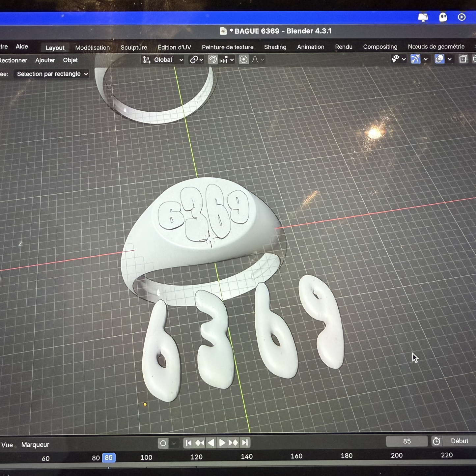Toggle viewport overlays icon

pos(439,59)
